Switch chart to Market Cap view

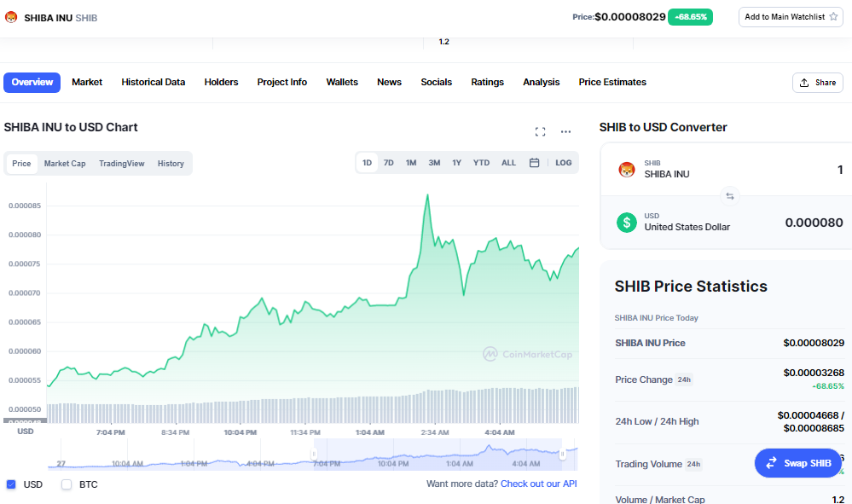click(65, 164)
